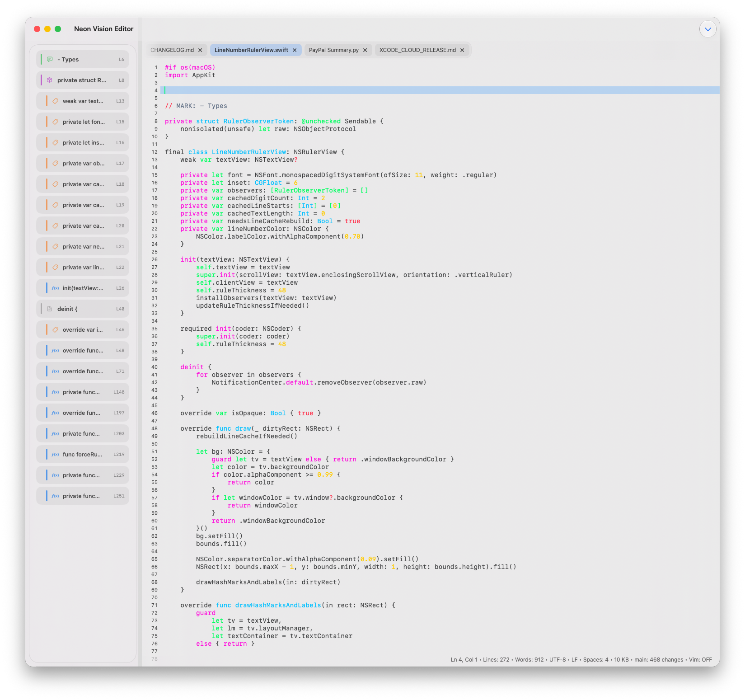This screenshot has height=700, width=745.
Task: Click 'import AppKit' on line 2
Action: (x=190, y=75)
